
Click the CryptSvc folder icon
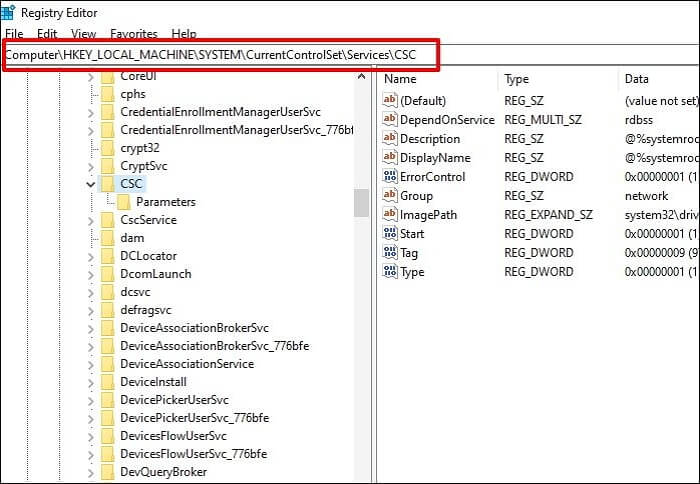pyautogui.click(x=108, y=166)
